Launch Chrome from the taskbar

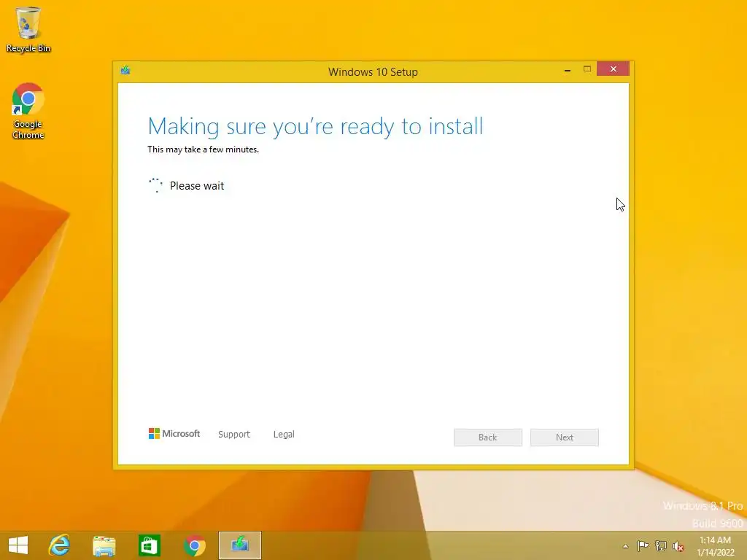194,545
